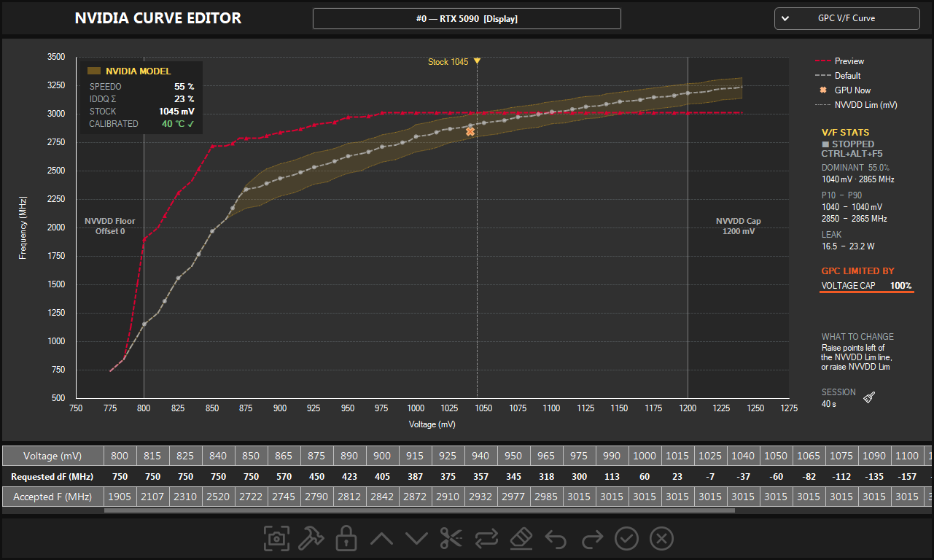Select Accepted F cell 2310
Viewport: 934px width, 560px height.
(x=185, y=497)
